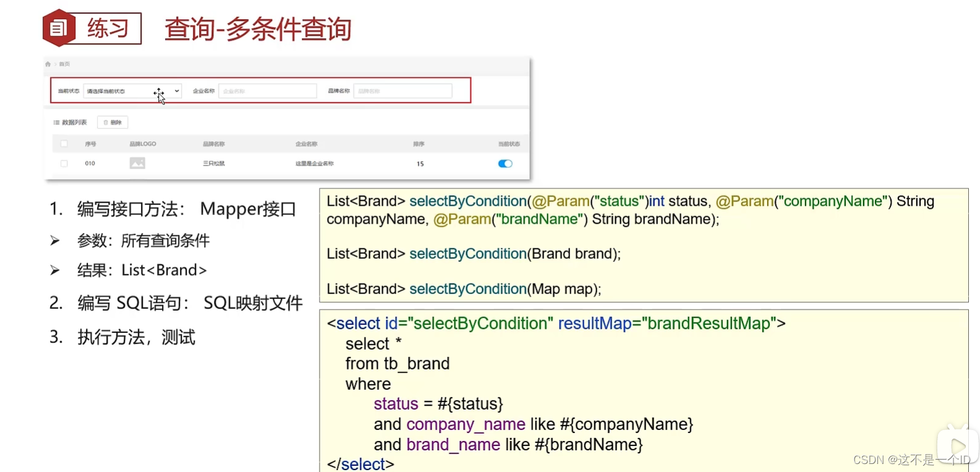
Task: Toggle the 当前状态 switch for row 010
Action: pos(505,164)
